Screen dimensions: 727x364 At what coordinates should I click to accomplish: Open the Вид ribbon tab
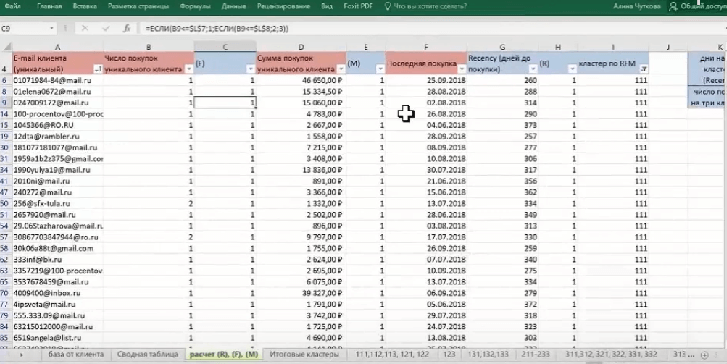point(326,6)
